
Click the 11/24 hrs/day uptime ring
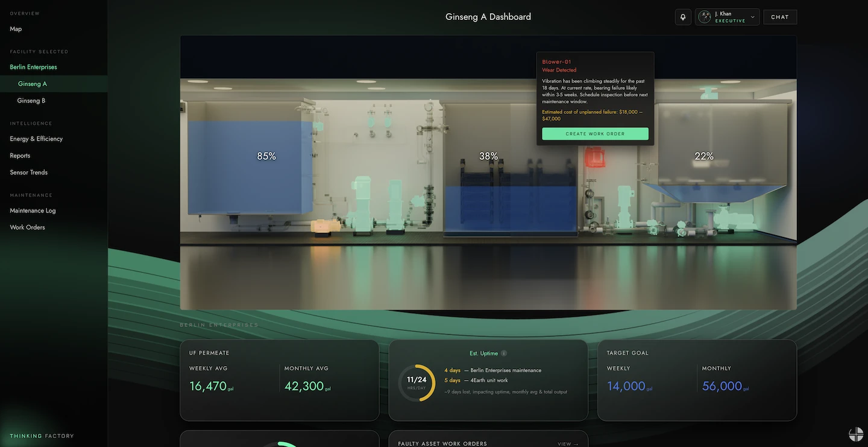pos(417,382)
